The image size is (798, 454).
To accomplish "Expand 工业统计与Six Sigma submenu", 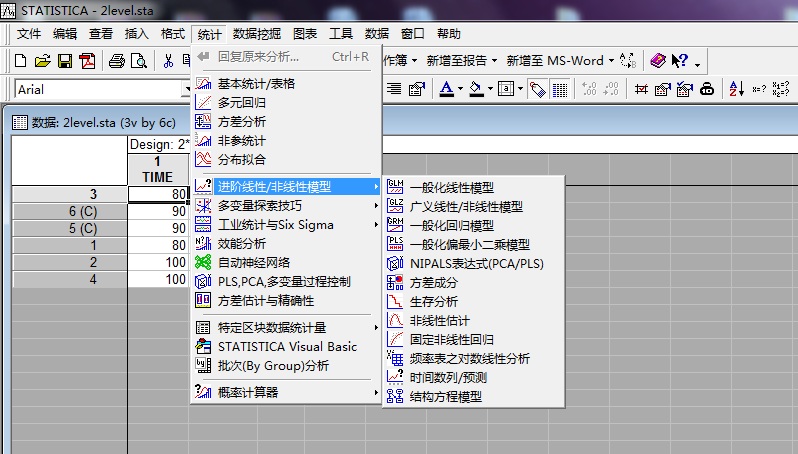I will coord(287,224).
